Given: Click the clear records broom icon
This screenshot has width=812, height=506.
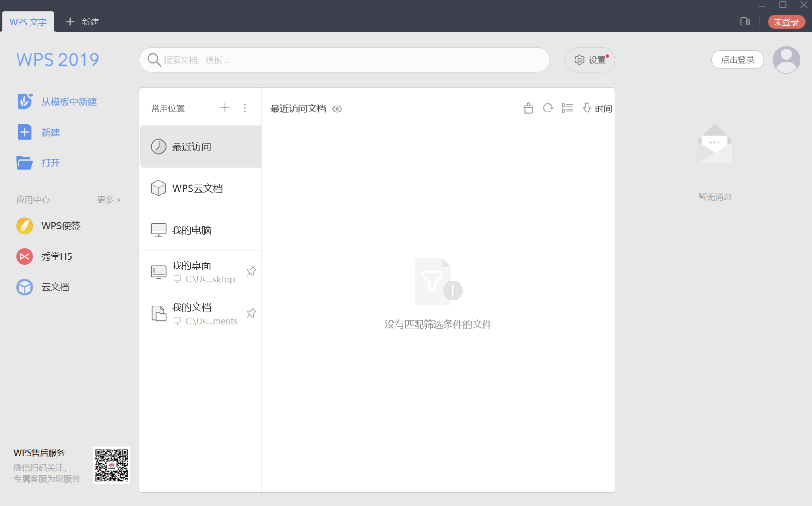Looking at the screenshot, I should pos(528,108).
